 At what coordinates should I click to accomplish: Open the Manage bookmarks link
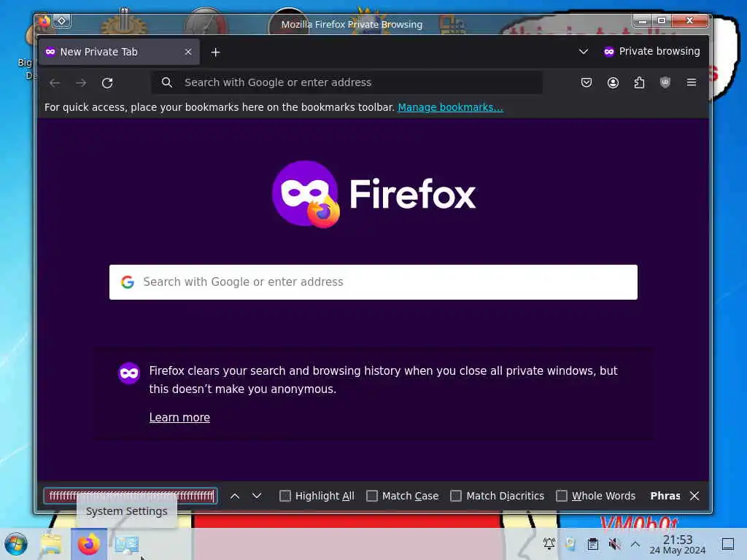[x=450, y=107]
